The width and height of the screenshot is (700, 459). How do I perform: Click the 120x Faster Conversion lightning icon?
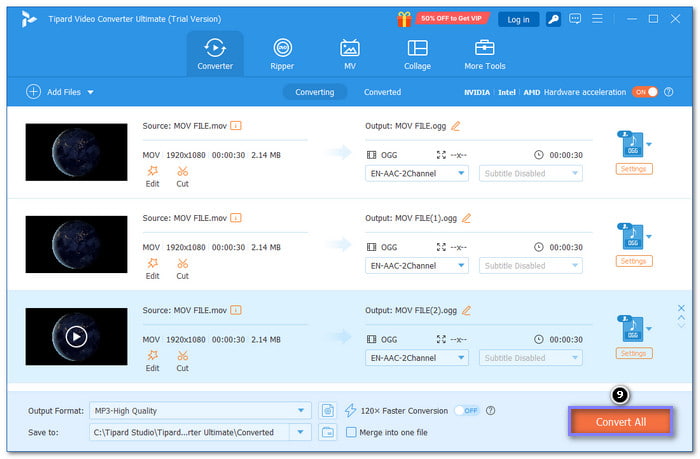(350, 410)
